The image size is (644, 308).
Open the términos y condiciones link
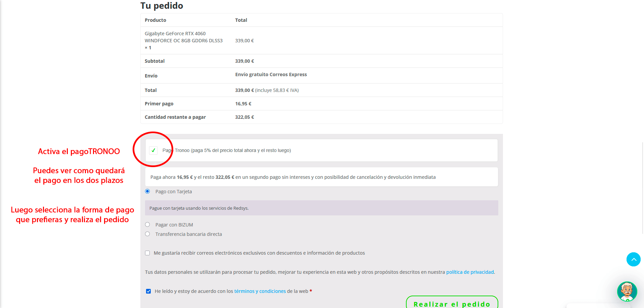pyautogui.click(x=260, y=291)
